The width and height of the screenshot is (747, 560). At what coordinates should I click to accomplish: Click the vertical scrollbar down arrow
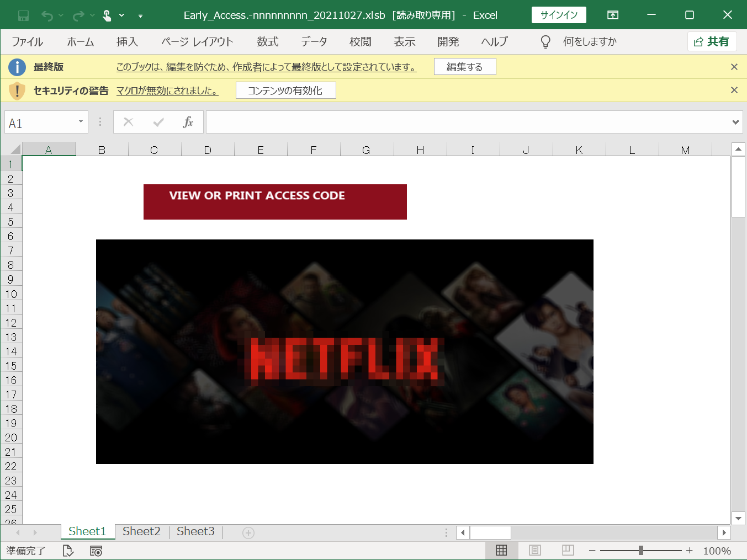click(x=738, y=518)
